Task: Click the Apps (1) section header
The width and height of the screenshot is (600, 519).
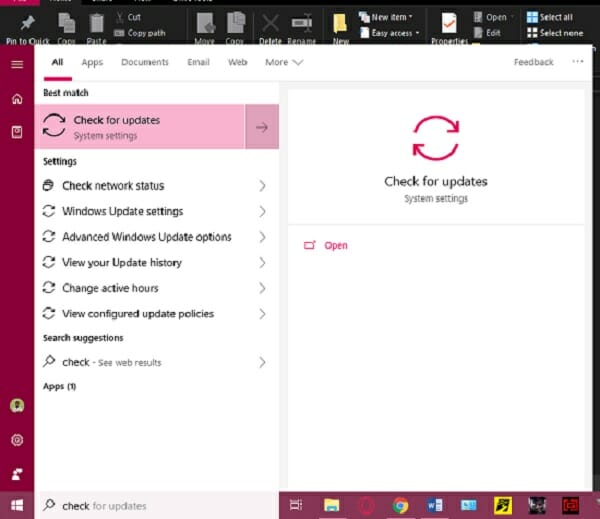Action: (x=60, y=386)
